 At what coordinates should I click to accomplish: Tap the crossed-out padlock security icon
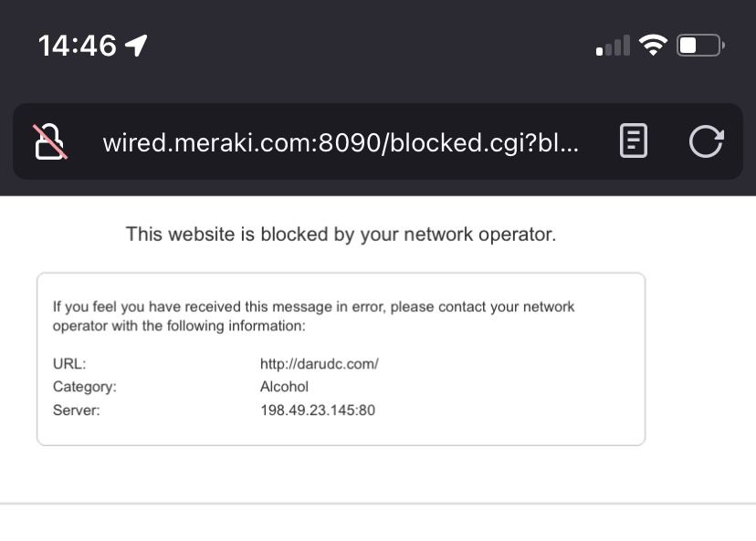click(x=50, y=141)
